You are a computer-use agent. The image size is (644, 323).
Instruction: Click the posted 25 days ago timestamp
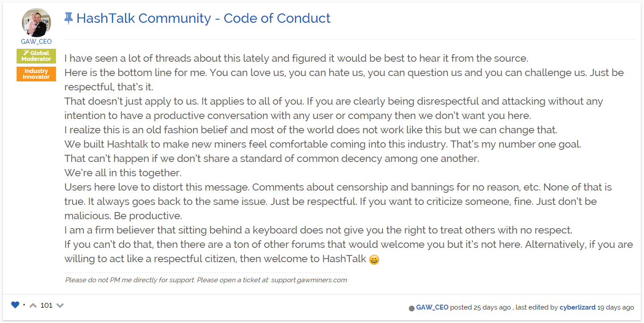coord(480,307)
